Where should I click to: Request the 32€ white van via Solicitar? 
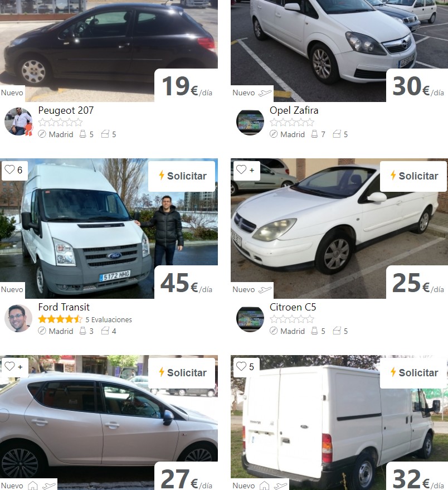(413, 372)
